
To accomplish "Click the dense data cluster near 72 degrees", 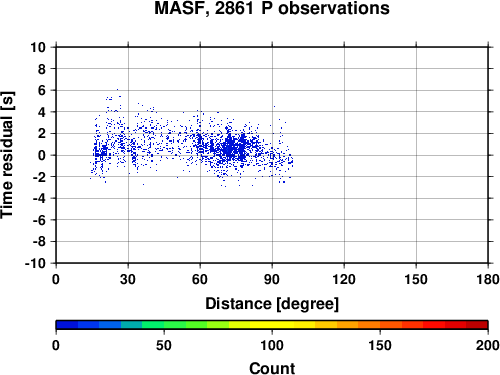I will (229, 147).
